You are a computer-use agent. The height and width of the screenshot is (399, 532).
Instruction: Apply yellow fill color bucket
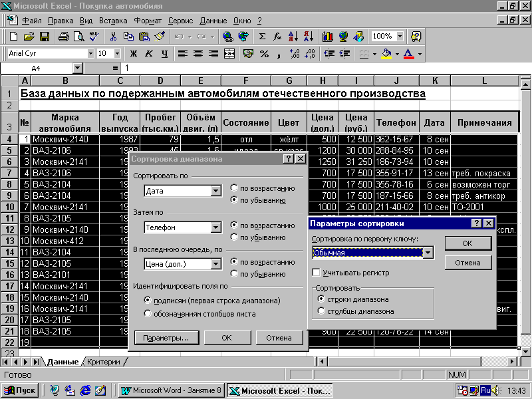click(386, 54)
